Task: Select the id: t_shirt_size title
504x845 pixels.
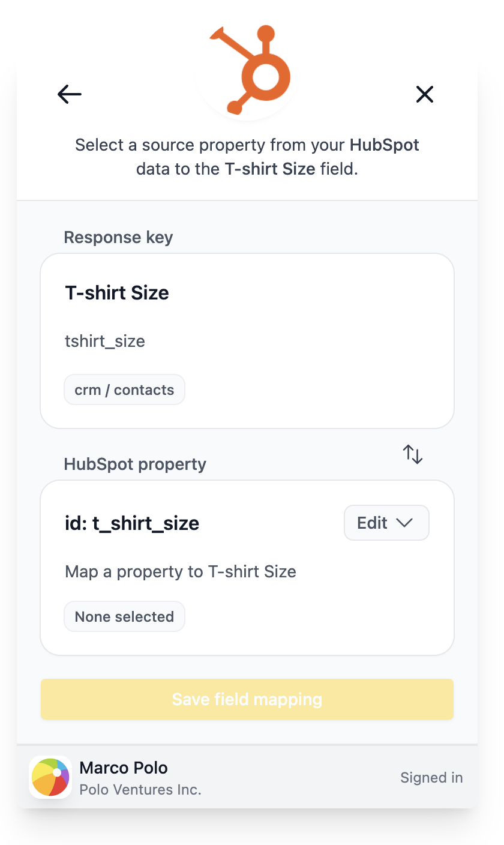Action: [132, 523]
